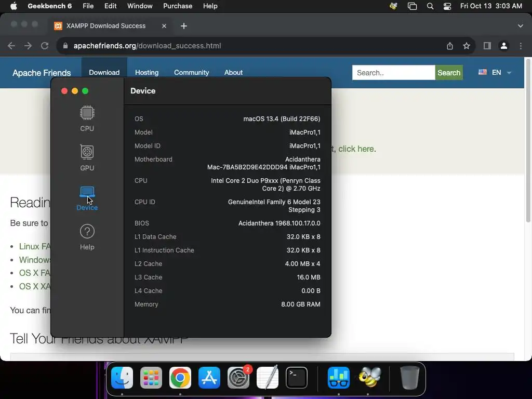Click the lock site info icon
The width and height of the screenshot is (532, 399).
[65, 46]
